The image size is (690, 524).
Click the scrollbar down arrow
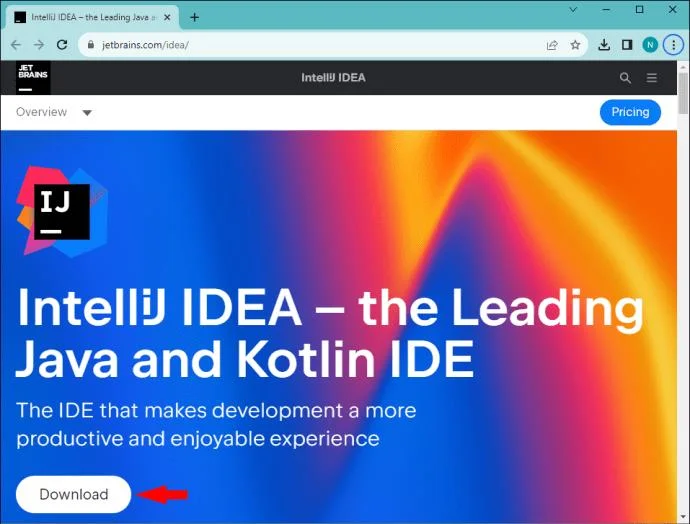[x=683, y=517]
